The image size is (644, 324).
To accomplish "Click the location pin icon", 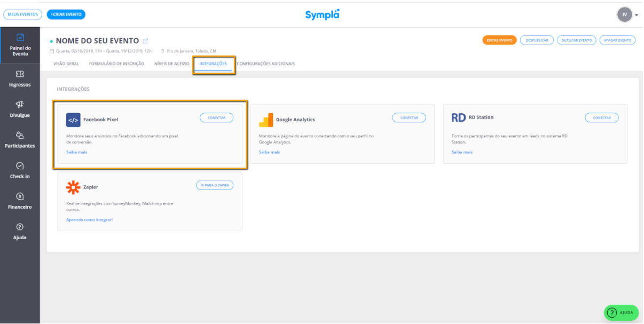I will click(162, 51).
